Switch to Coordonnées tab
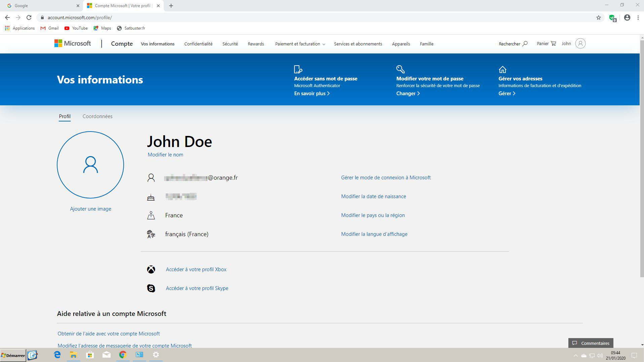This screenshot has height=362, width=644. point(97,116)
